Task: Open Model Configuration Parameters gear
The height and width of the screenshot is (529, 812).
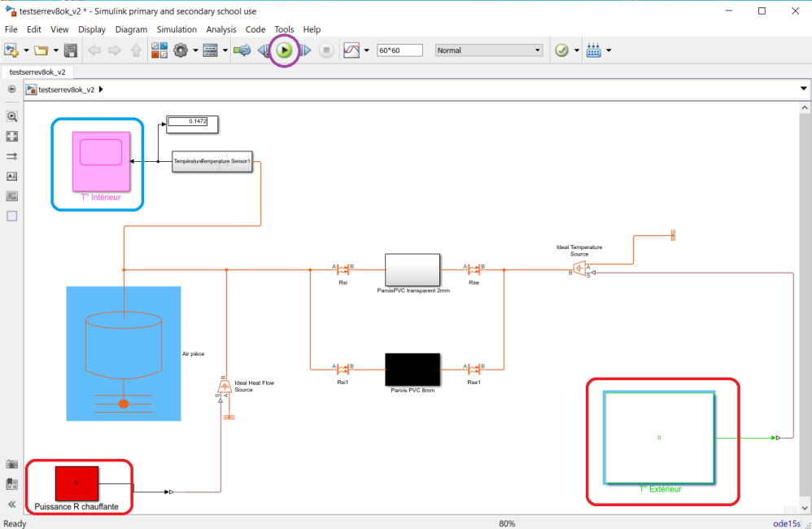Action: pos(180,50)
